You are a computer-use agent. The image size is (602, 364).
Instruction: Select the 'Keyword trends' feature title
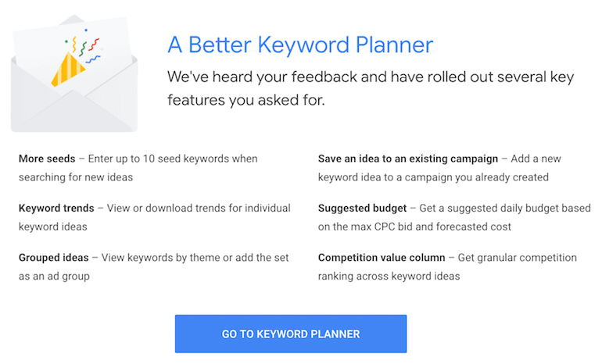(x=56, y=208)
